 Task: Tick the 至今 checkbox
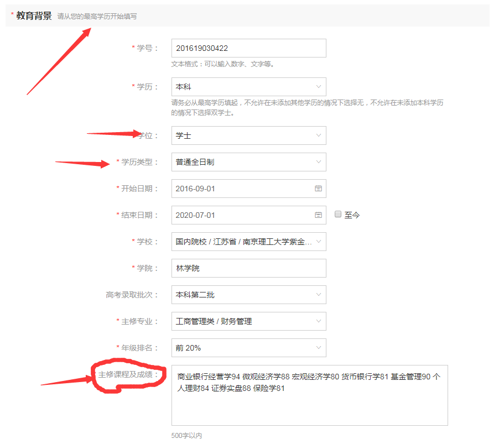pyautogui.click(x=338, y=215)
